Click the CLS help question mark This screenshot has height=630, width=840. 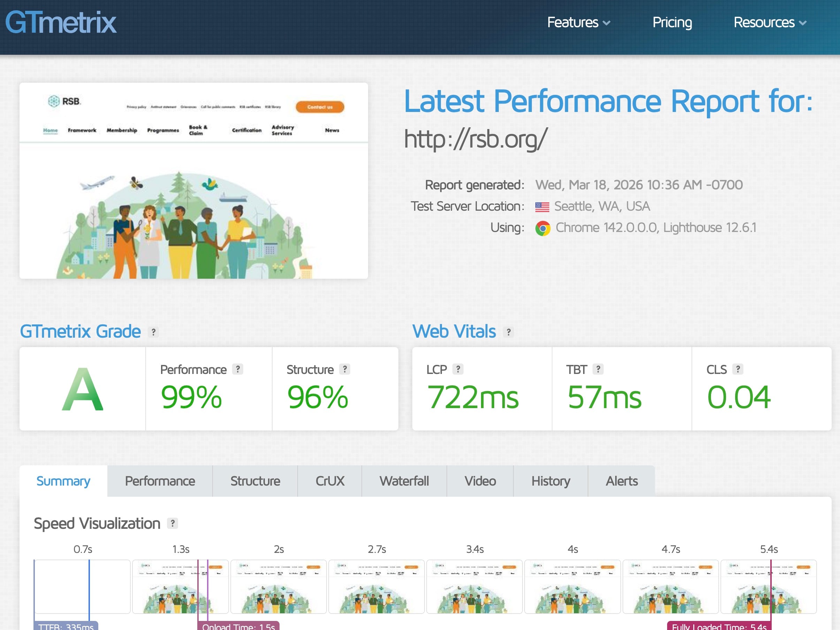[738, 369]
